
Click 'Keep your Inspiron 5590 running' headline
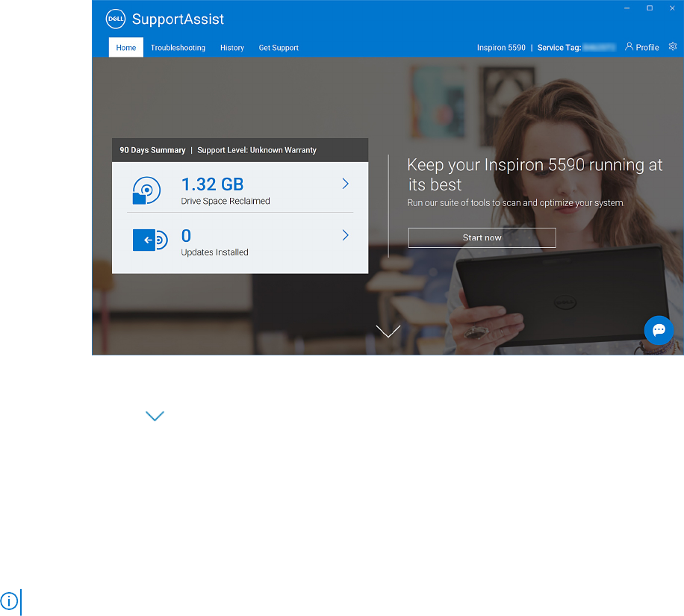point(535,175)
